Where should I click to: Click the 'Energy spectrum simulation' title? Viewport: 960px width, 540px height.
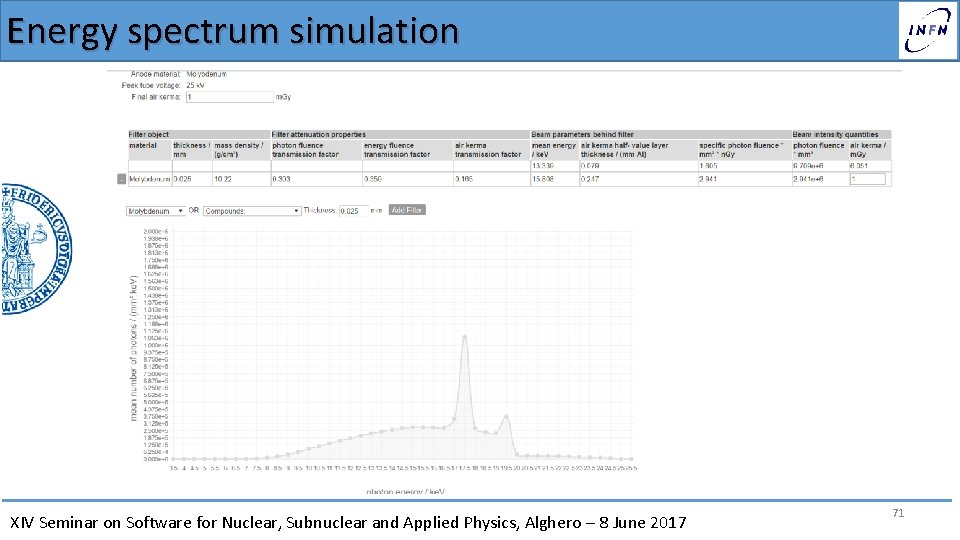tap(233, 31)
